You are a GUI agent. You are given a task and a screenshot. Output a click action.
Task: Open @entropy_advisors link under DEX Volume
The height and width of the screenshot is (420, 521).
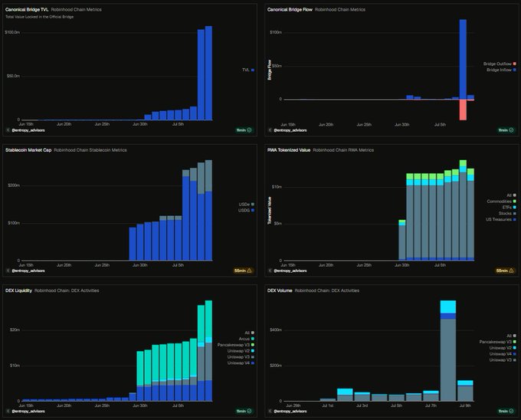click(290, 412)
